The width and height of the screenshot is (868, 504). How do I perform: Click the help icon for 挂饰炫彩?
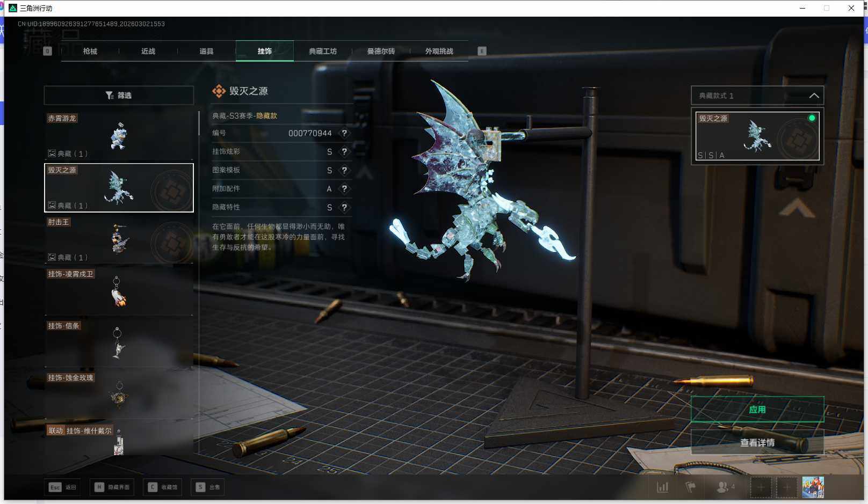[x=344, y=152]
